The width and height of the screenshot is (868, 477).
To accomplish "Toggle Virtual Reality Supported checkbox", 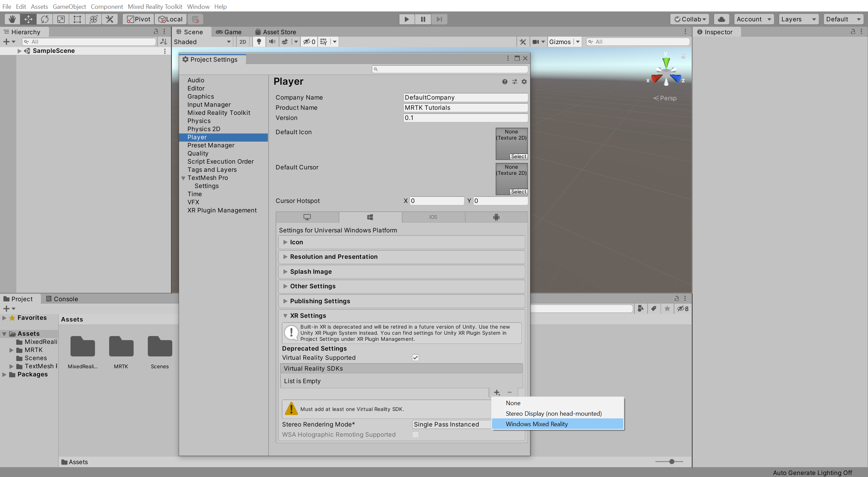I will click(x=415, y=357).
